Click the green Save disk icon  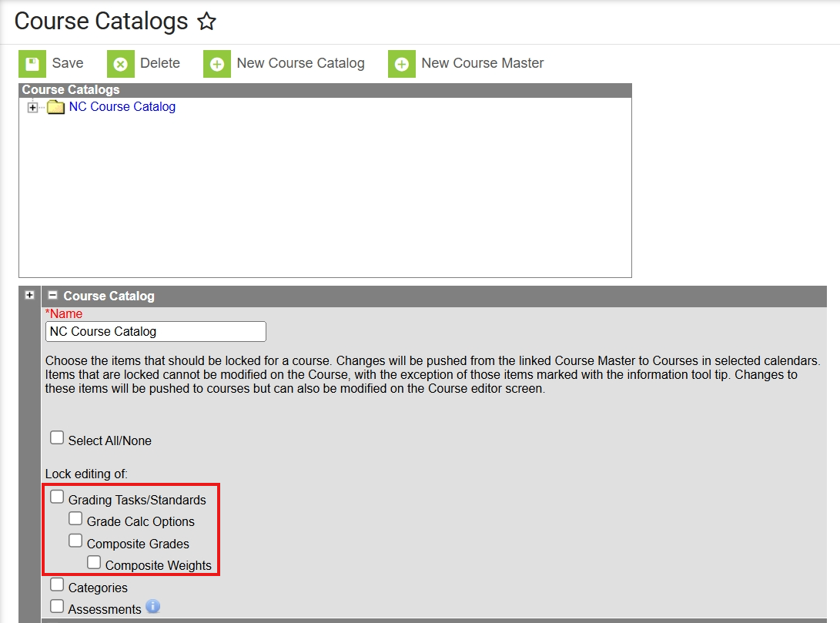point(31,64)
